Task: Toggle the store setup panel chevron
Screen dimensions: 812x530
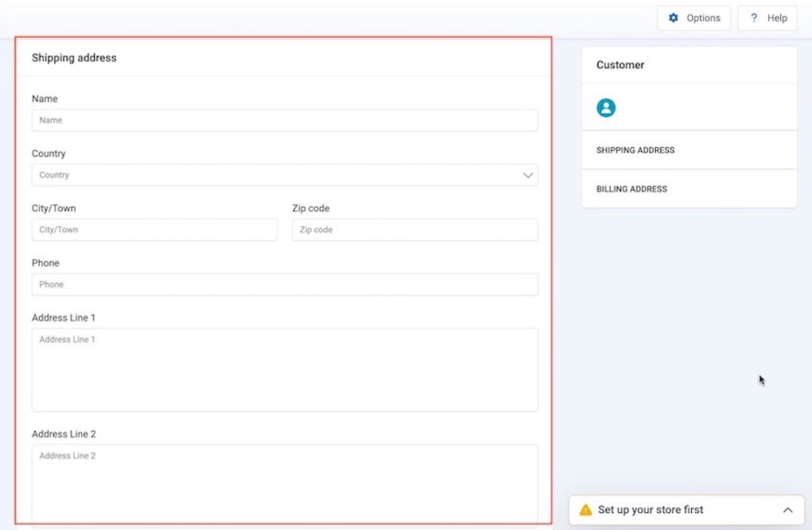Action: 787,511
